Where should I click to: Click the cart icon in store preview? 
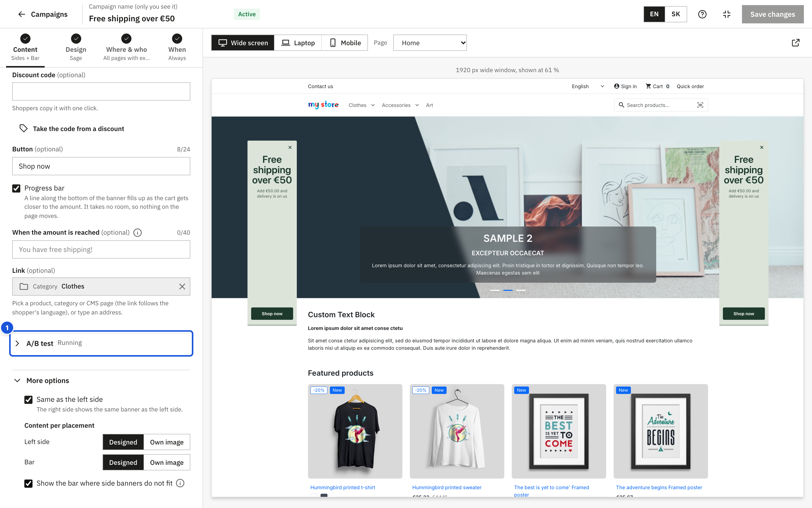tap(648, 86)
